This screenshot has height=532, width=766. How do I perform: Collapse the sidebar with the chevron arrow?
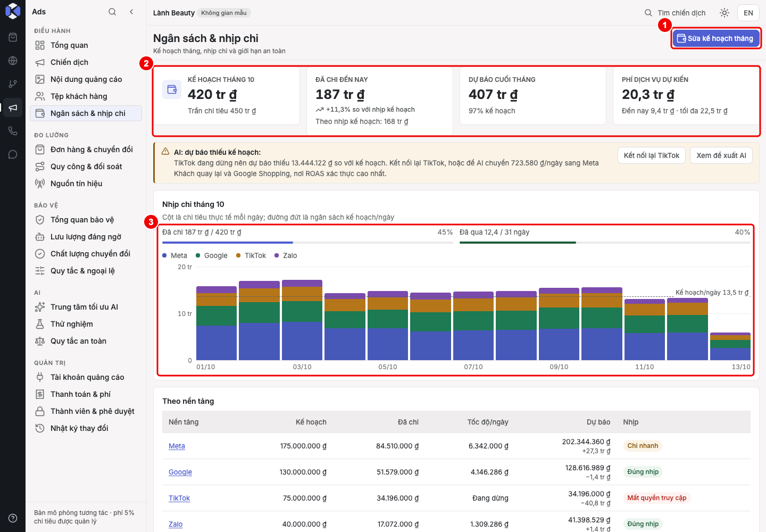(131, 12)
